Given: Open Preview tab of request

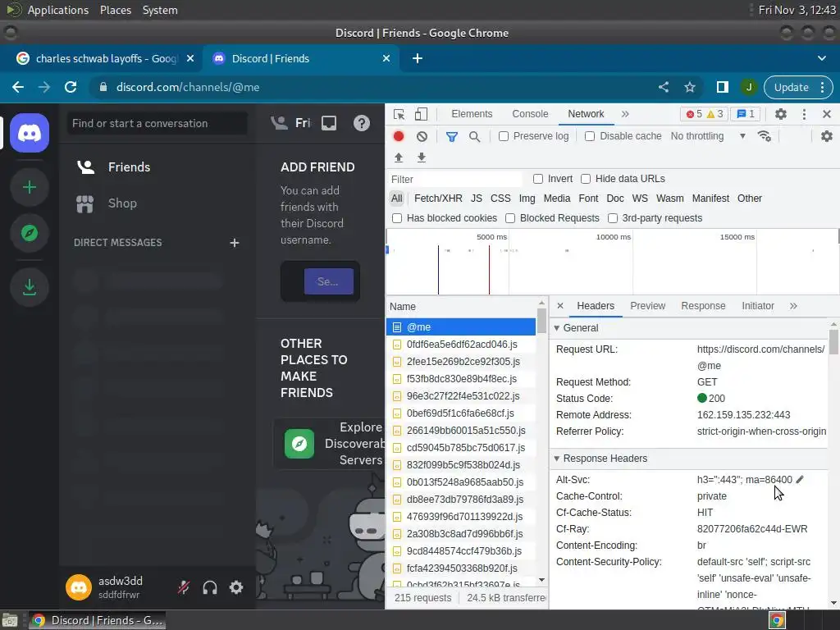Looking at the screenshot, I should [648, 306].
